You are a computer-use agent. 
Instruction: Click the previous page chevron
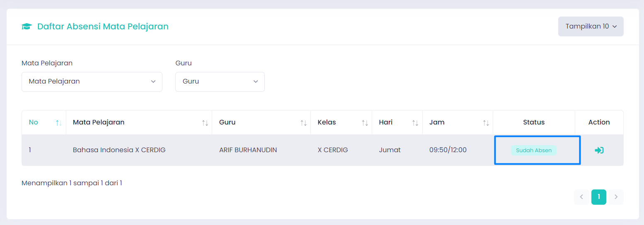point(581,197)
